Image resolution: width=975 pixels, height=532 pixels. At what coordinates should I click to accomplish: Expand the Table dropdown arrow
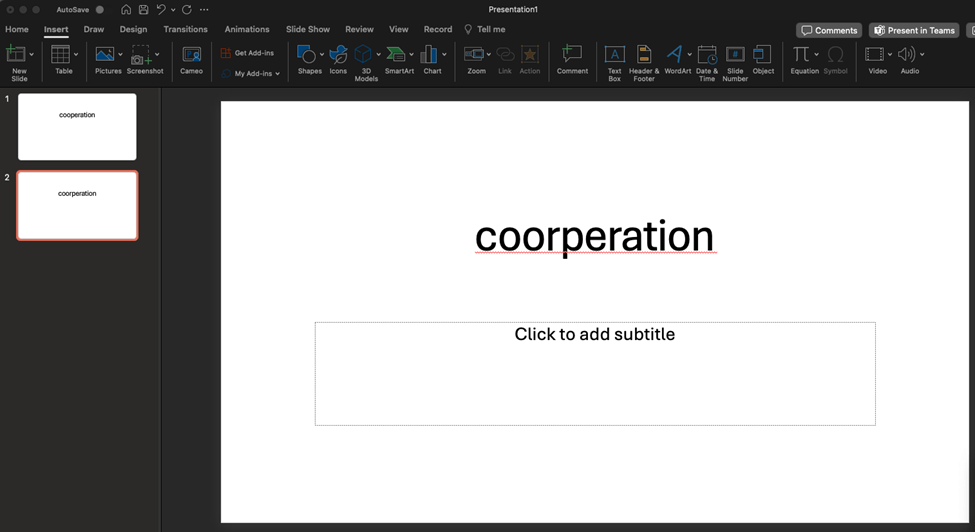coord(76,55)
